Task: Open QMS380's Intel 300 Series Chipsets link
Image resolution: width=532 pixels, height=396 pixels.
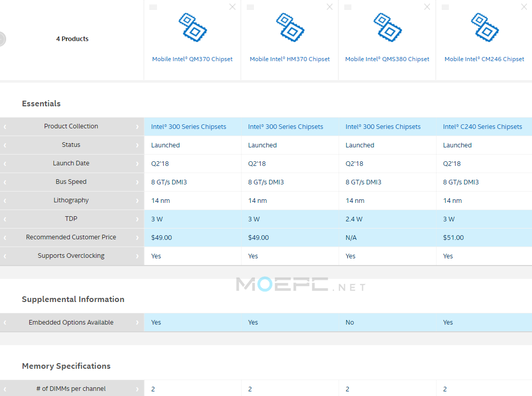Action: [383, 127]
